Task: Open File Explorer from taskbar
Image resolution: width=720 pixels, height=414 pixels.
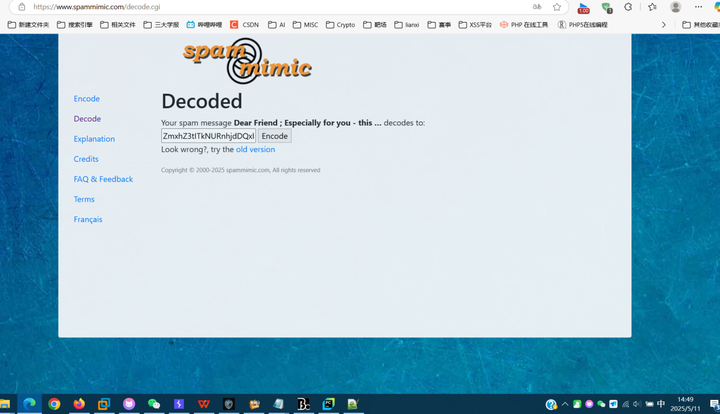Action: pyautogui.click(x=5, y=404)
